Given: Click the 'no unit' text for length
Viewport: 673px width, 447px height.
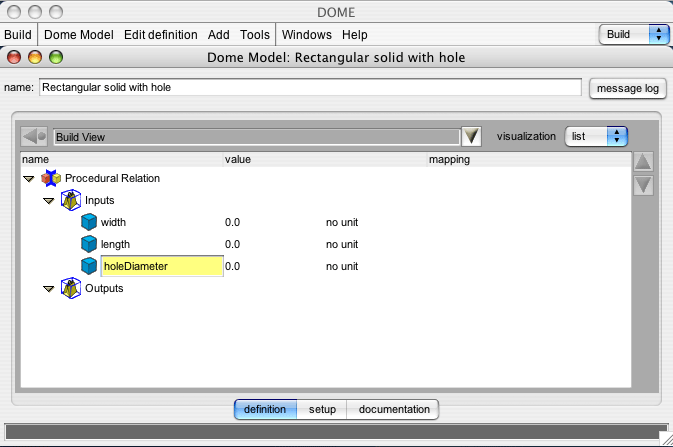Looking at the screenshot, I should click(x=342, y=244).
